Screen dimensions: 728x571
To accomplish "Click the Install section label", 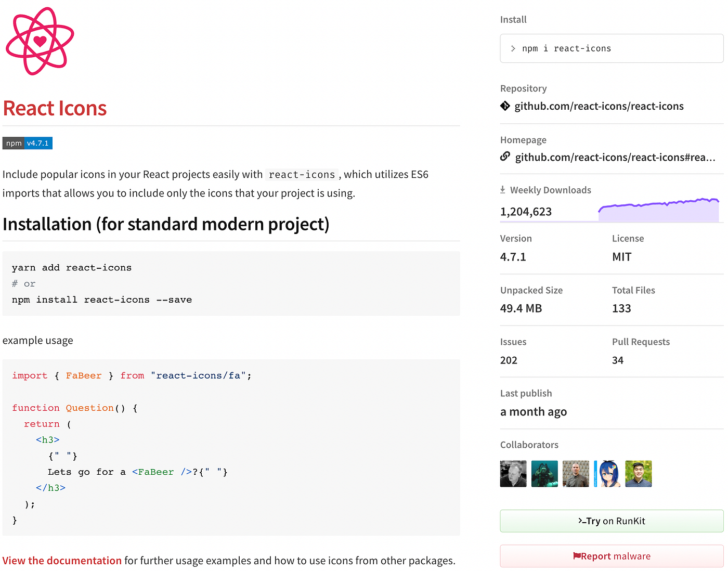I will pos(513,19).
